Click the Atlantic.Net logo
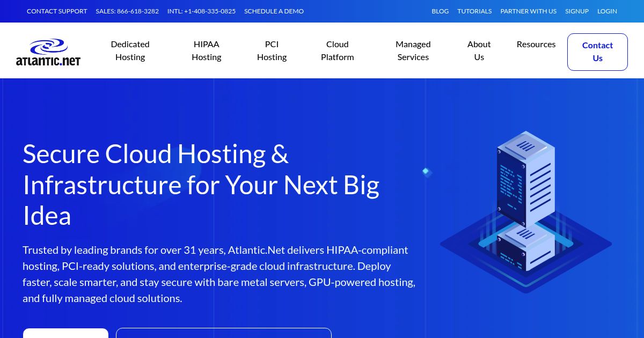The width and height of the screenshot is (644, 338). tap(48, 52)
